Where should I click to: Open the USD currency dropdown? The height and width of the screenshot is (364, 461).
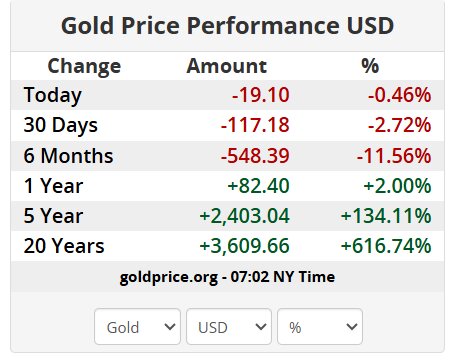pos(229,327)
